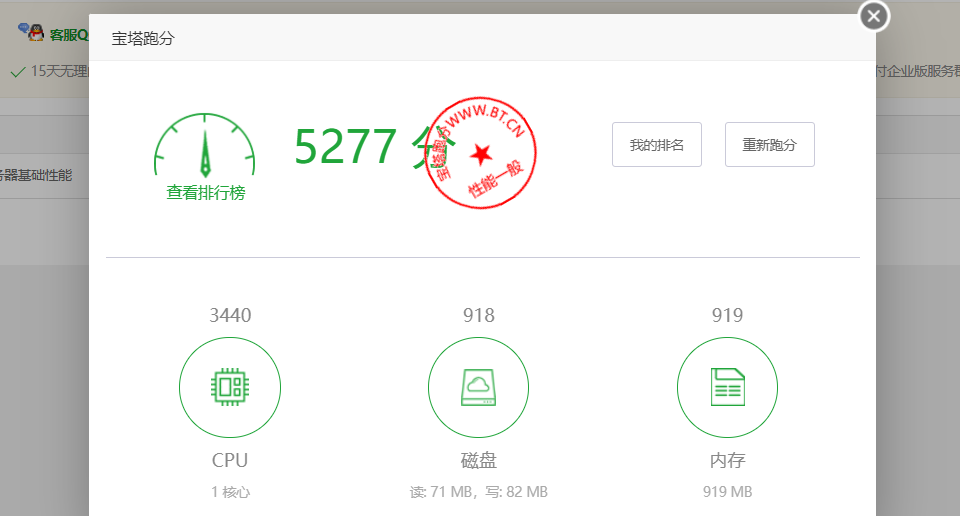Viewport: 960px width, 516px height.
Task: Click the 5277 分 total score
Action: [374, 148]
